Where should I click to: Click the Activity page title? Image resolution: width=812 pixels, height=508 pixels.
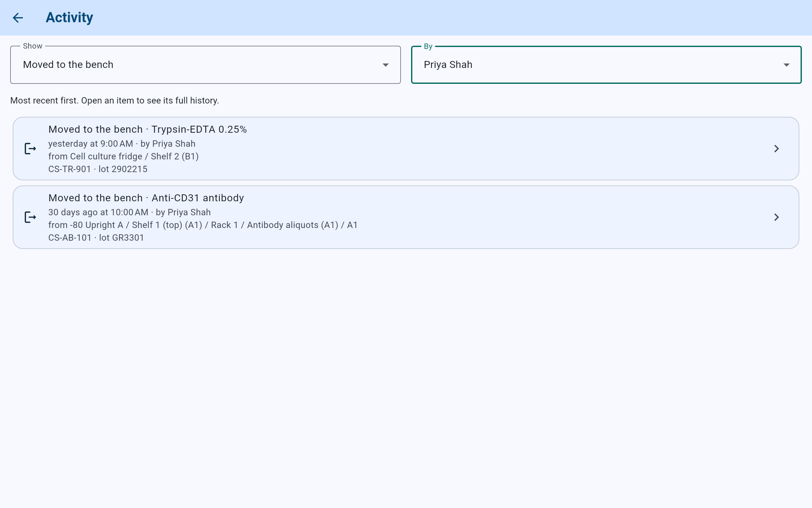click(x=69, y=17)
